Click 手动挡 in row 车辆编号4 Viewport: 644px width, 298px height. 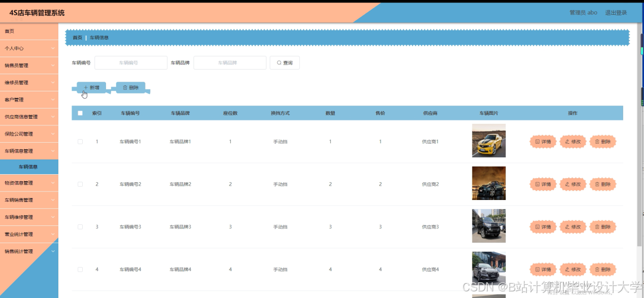pos(280,270)
